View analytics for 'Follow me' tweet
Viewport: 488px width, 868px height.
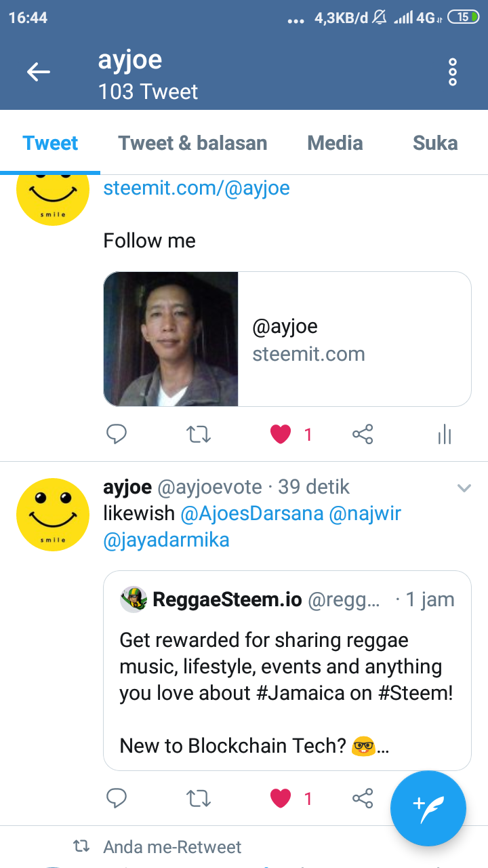(445, 435)
